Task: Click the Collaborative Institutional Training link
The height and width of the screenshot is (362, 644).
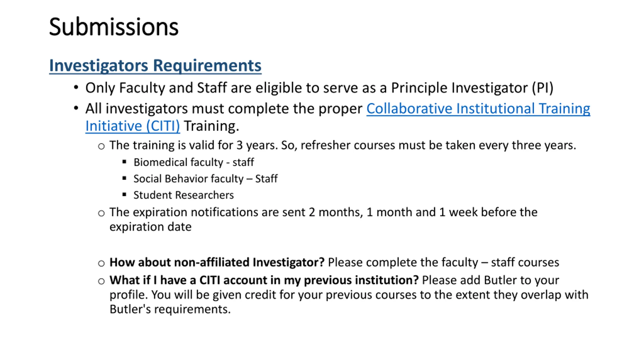Action: pyautogui.click(x=478, y=109)
